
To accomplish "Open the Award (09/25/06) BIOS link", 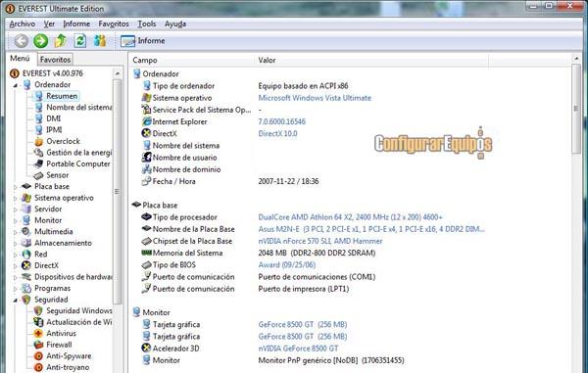I will pos(287,264).
